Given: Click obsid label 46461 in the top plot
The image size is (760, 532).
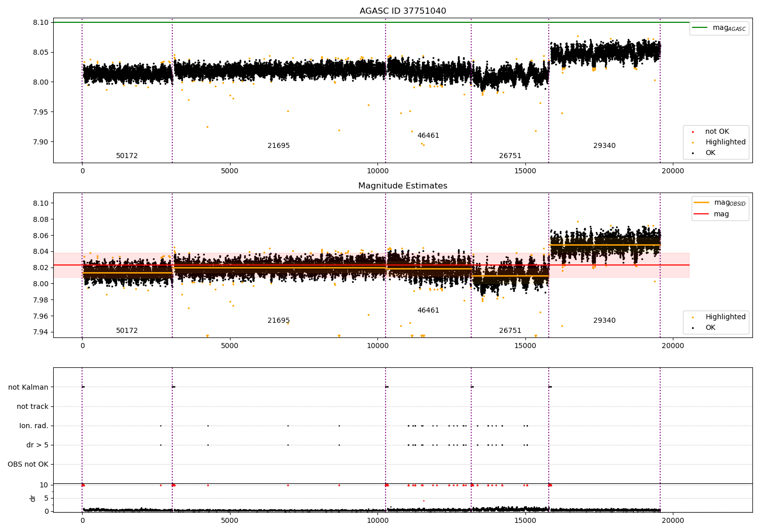Looking at the screenshot, I should pos(428,136).
